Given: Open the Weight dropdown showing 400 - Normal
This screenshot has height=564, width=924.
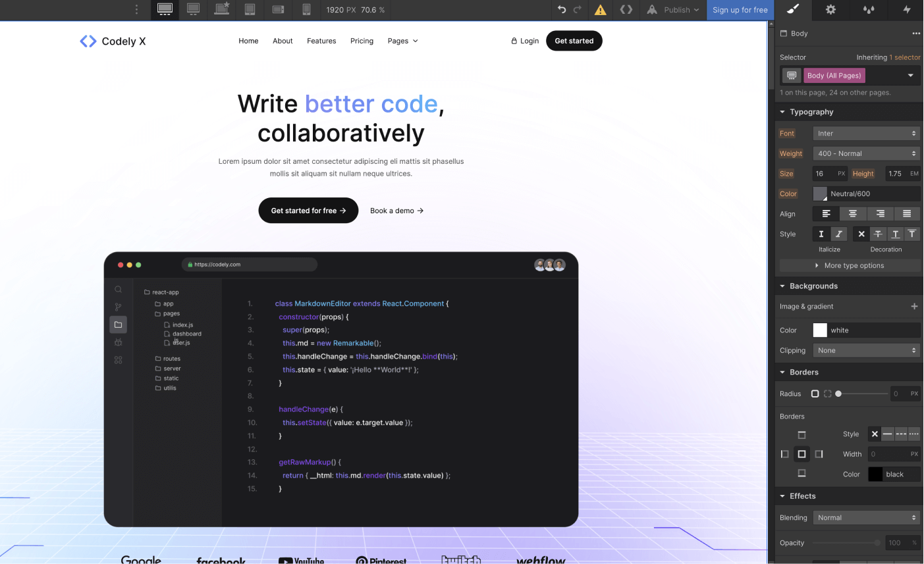Looking at the screenshot, I should point(866,153).
